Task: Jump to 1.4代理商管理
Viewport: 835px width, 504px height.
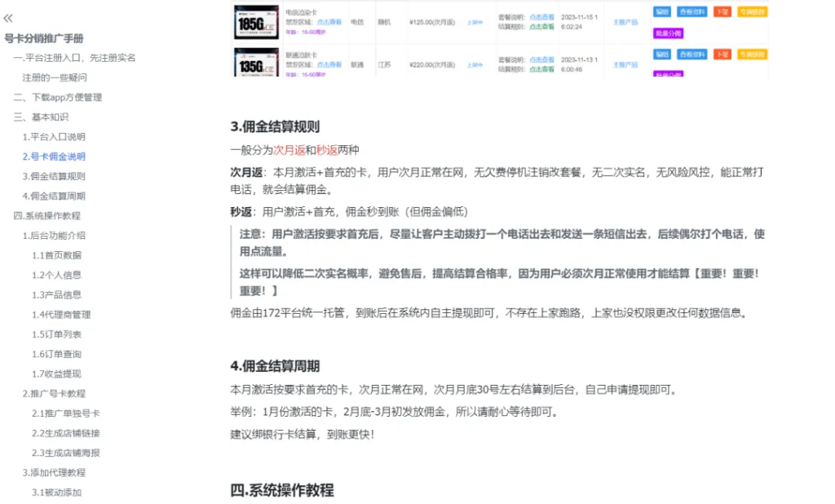Action: pos(61,314)
